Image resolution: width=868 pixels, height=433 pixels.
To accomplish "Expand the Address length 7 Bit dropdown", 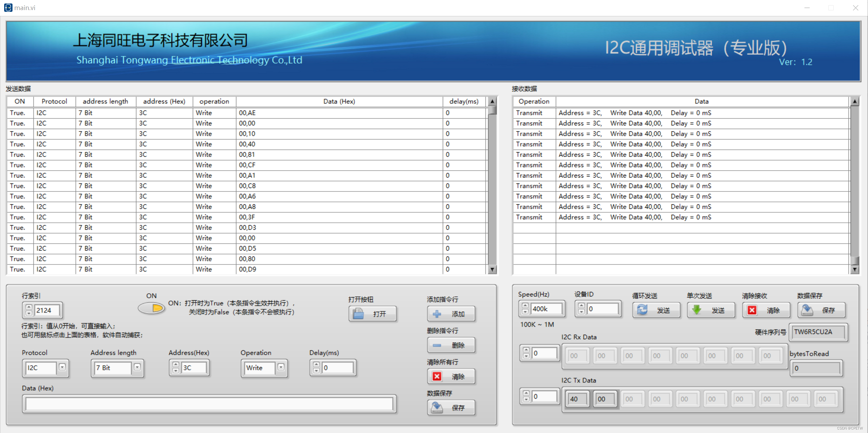I will click(x=137, y=367).
